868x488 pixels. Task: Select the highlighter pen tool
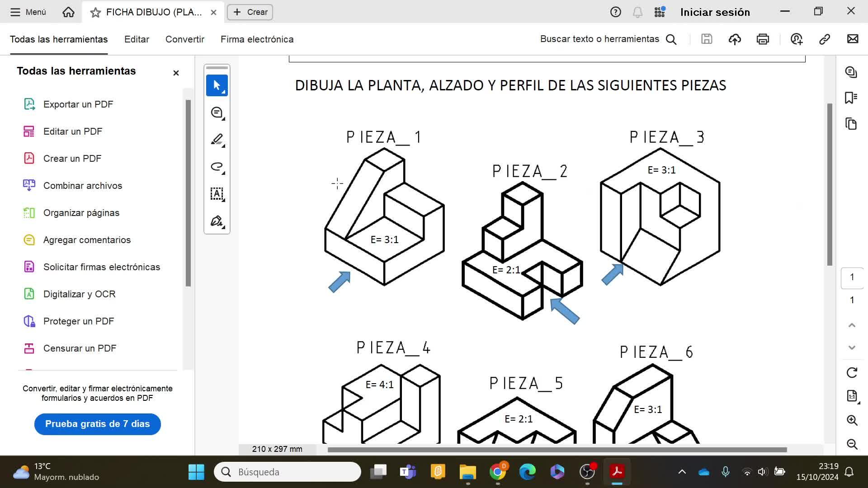tap(217, 140)
